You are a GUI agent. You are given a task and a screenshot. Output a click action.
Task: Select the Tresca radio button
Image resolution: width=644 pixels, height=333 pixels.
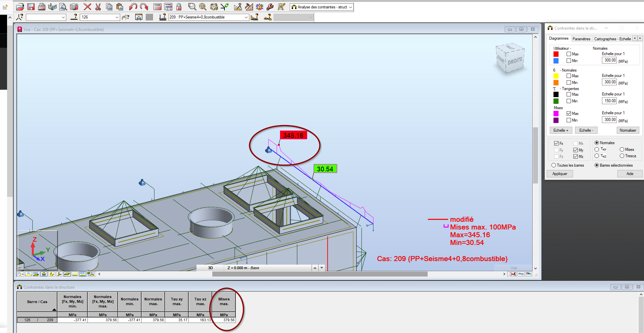pos(622,156)
